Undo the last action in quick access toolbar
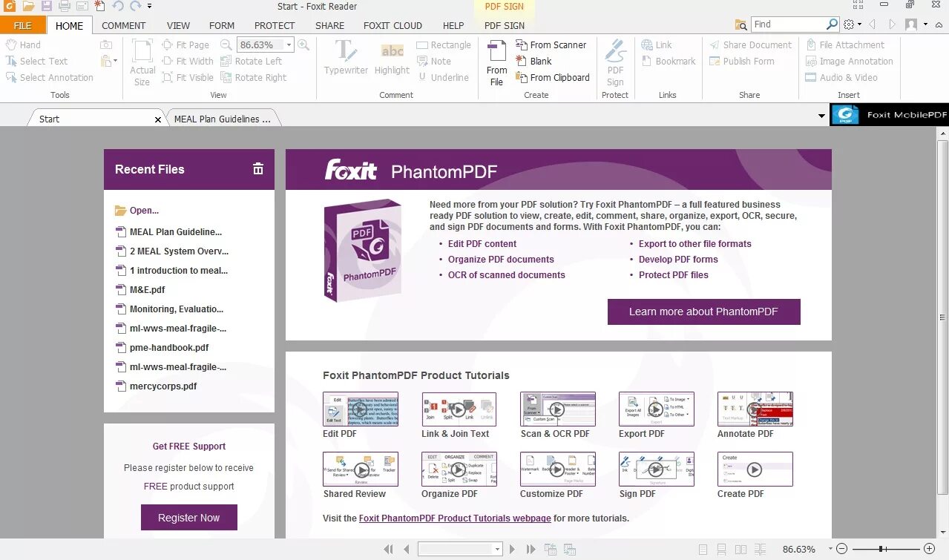Image resolution: width=949 pixels, height=560 pixels. (118, 6)
